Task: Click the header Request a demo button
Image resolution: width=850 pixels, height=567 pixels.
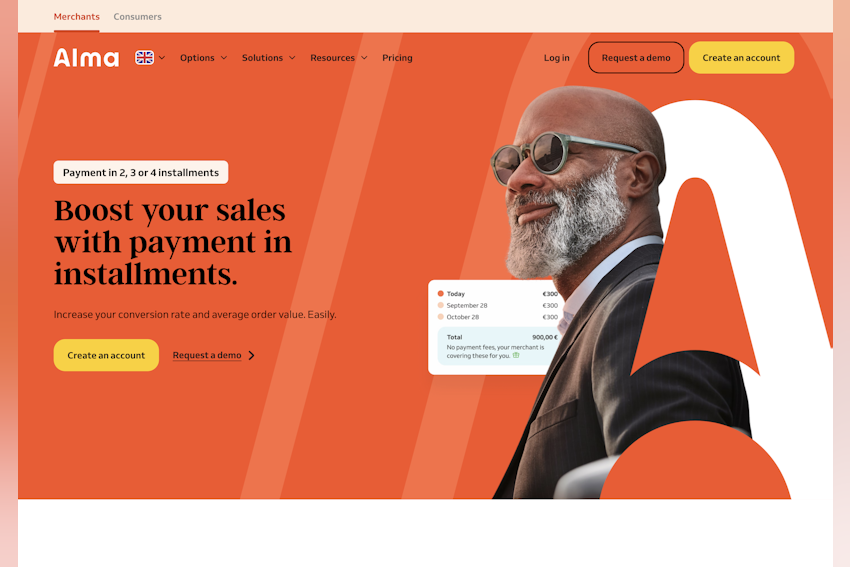Action: 636,57
